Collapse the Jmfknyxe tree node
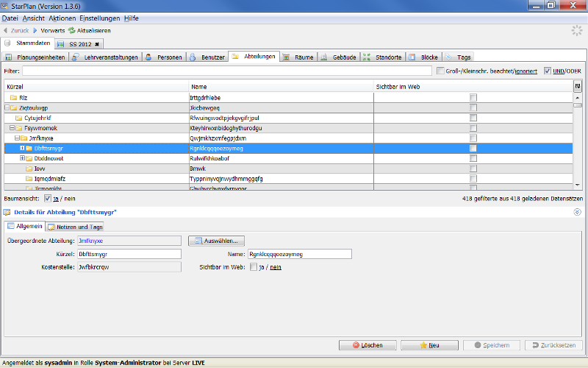This screenshot has width=588, height=368. coord(17,138)
